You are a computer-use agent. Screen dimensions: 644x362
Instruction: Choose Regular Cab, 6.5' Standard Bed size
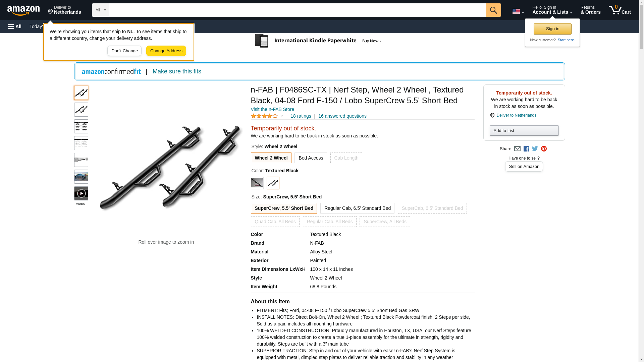pyautogui.click(x=357, y=208)
